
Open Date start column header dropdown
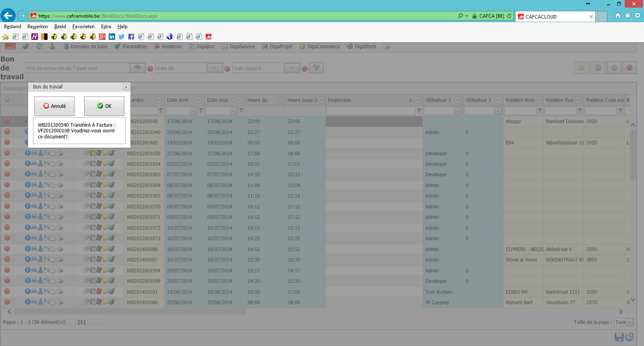[199, 100]
